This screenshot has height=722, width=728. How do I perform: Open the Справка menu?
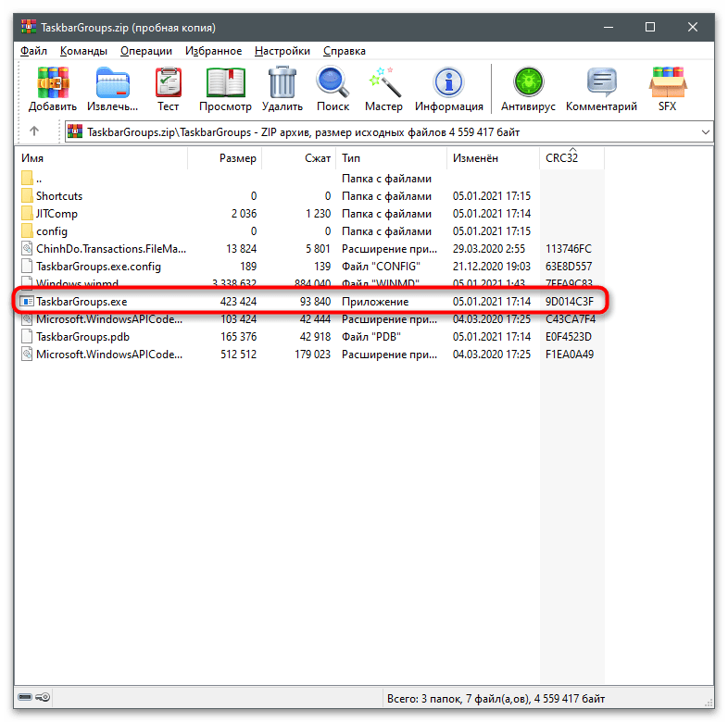[344, 51]
